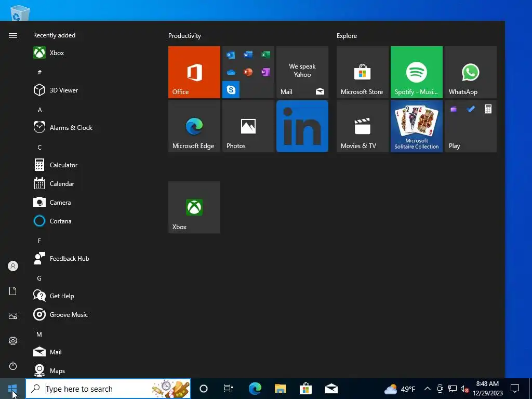This screenshot has width=532, height=399.
Task: Click the muted volume icon
Action: point(464,389)
